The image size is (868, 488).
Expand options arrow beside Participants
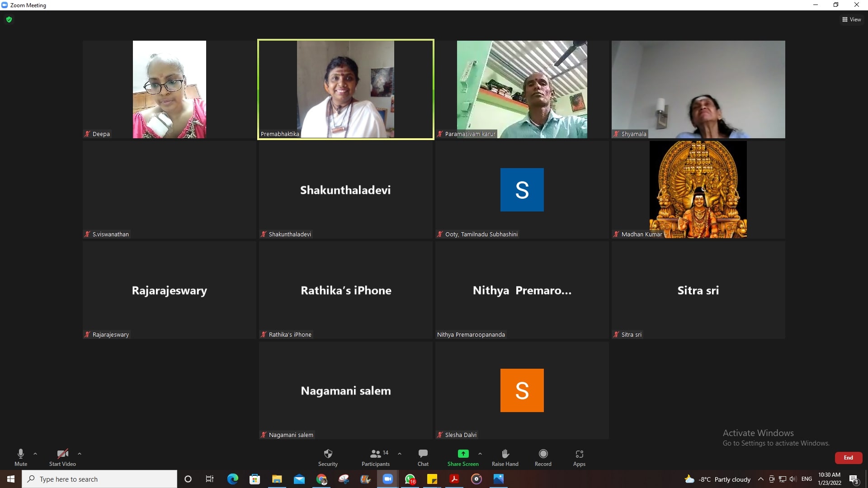pos(400,453)
